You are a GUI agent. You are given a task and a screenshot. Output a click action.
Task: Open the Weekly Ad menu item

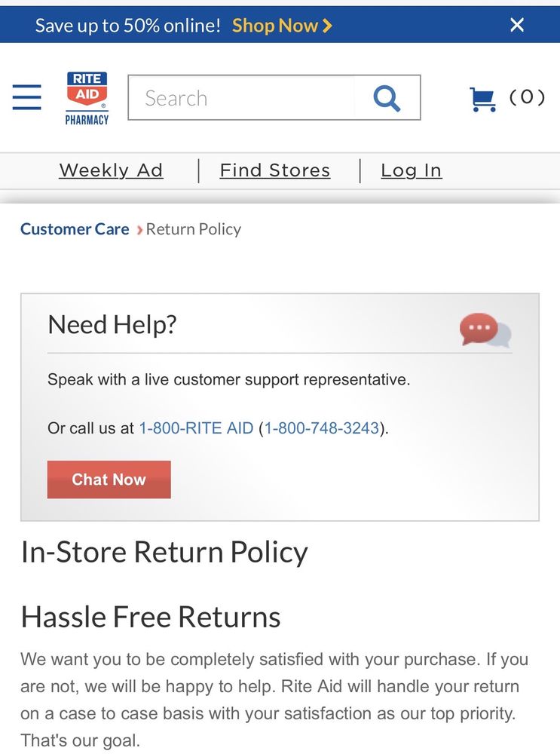click(111, 170)
